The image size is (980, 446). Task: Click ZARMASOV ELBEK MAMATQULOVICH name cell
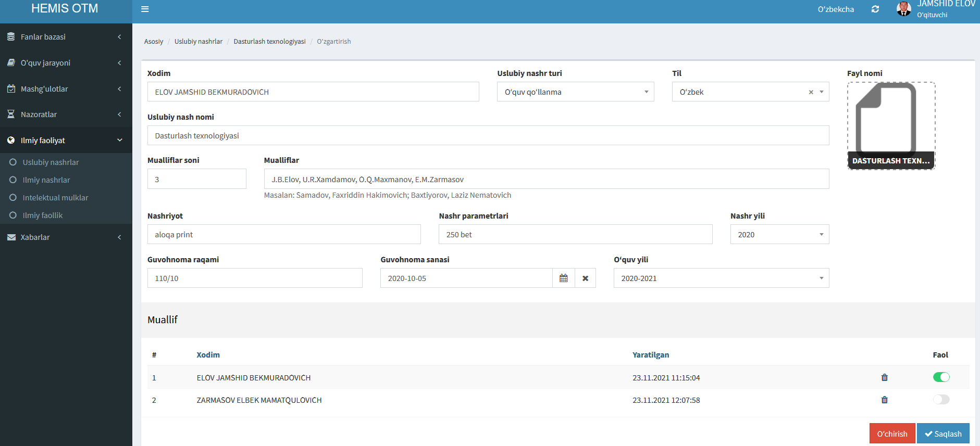[259, 400]
